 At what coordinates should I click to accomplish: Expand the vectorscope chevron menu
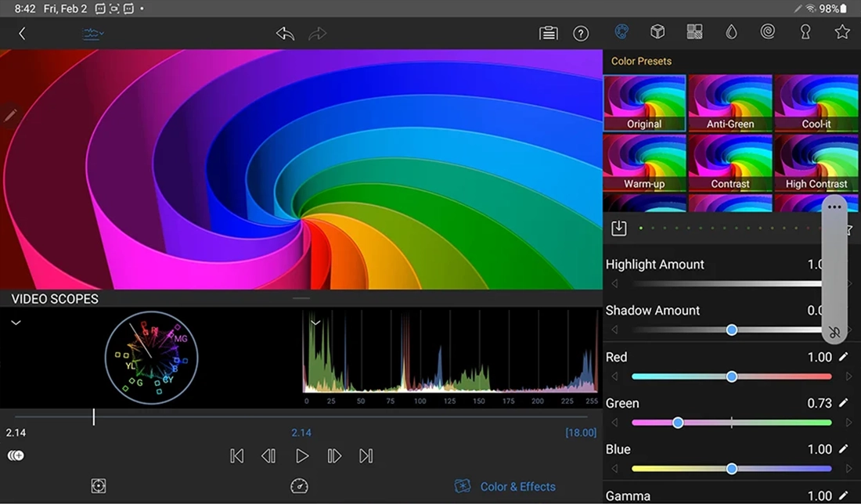coord(16,322)
